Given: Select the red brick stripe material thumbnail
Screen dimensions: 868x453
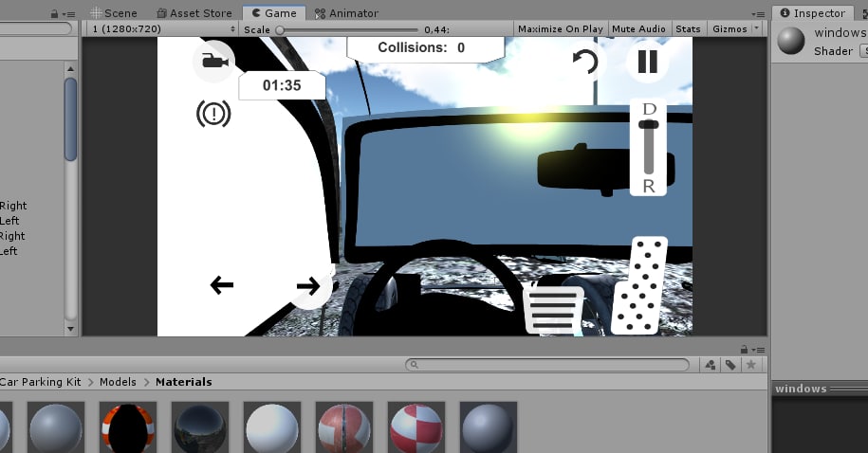Looking at the screenshot, I should [343, 427].
